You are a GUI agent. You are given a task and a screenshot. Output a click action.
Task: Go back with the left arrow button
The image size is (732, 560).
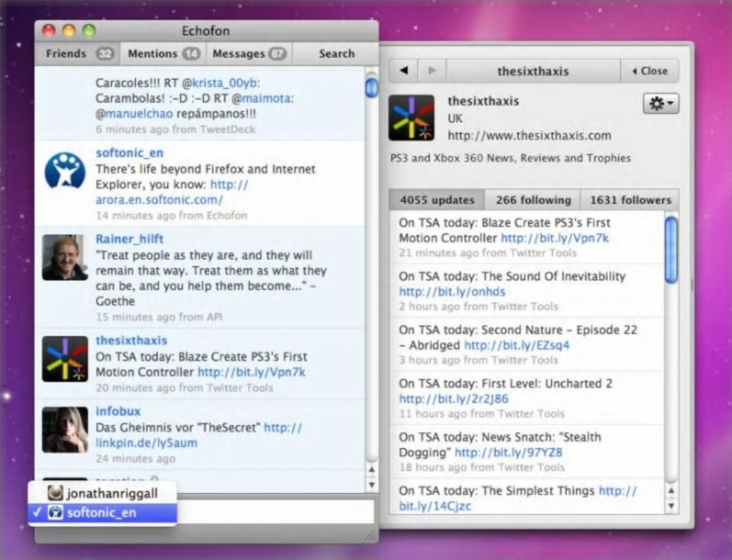point(404,70)
